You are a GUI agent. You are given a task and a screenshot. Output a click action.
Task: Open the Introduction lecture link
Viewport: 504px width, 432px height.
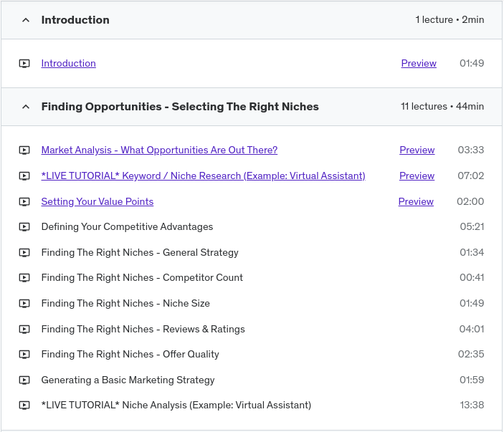point(68,64)
